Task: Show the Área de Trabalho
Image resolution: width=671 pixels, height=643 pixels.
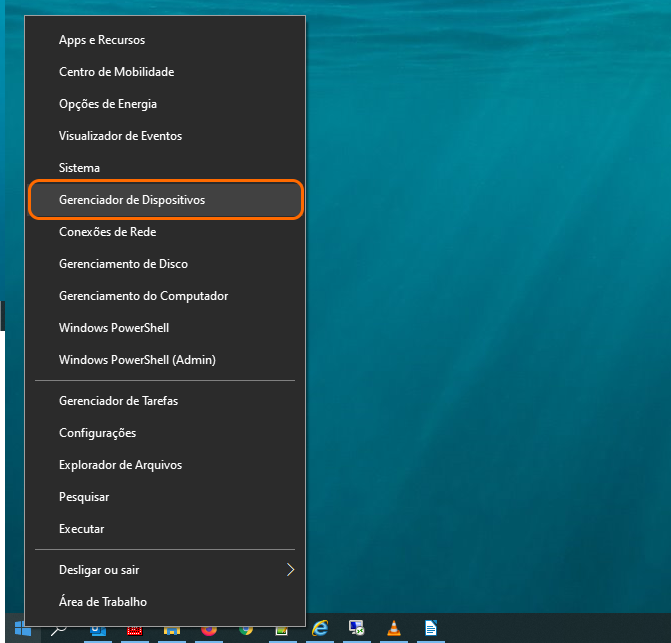Action: pyautogui.click(x=165, y=602)
